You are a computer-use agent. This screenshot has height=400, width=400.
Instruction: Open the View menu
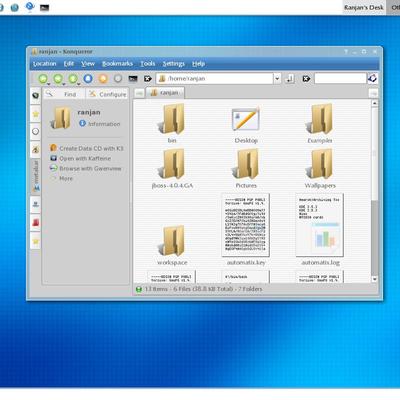(88, 64)
